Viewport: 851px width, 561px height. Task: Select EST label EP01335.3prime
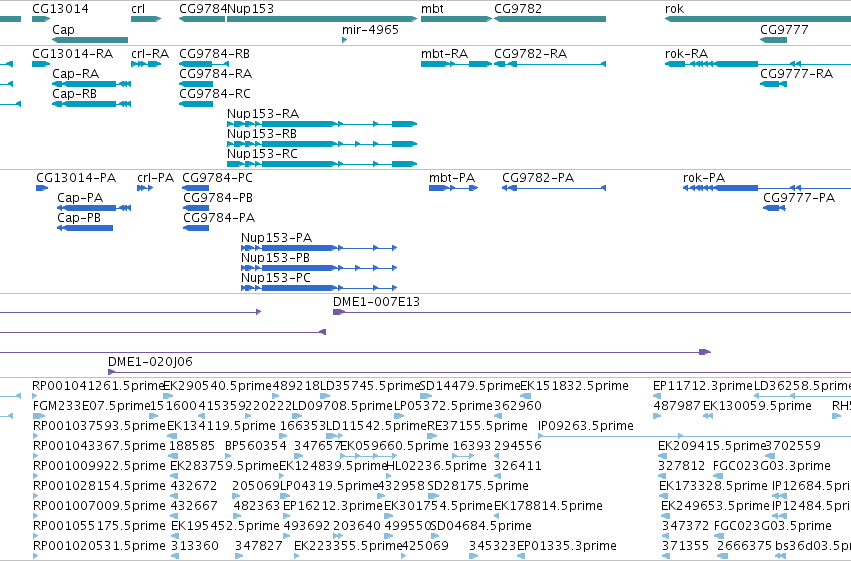pos(567,546)
